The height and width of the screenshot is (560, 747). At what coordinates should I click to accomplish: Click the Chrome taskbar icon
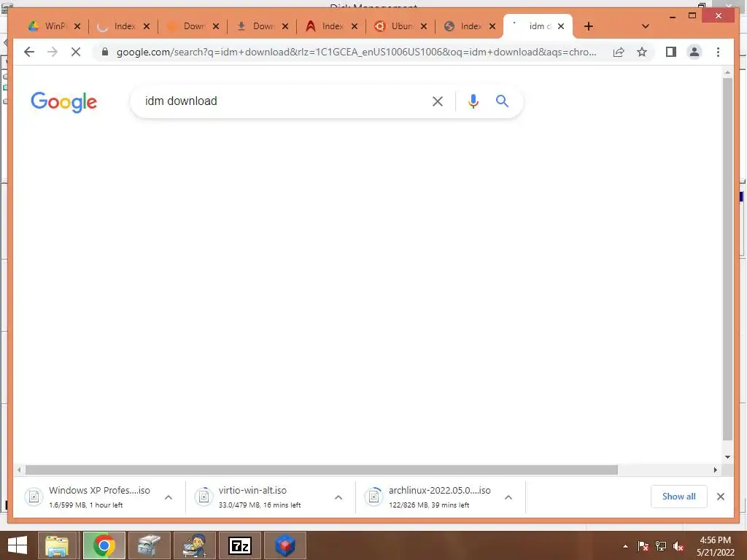coord(104,545)
